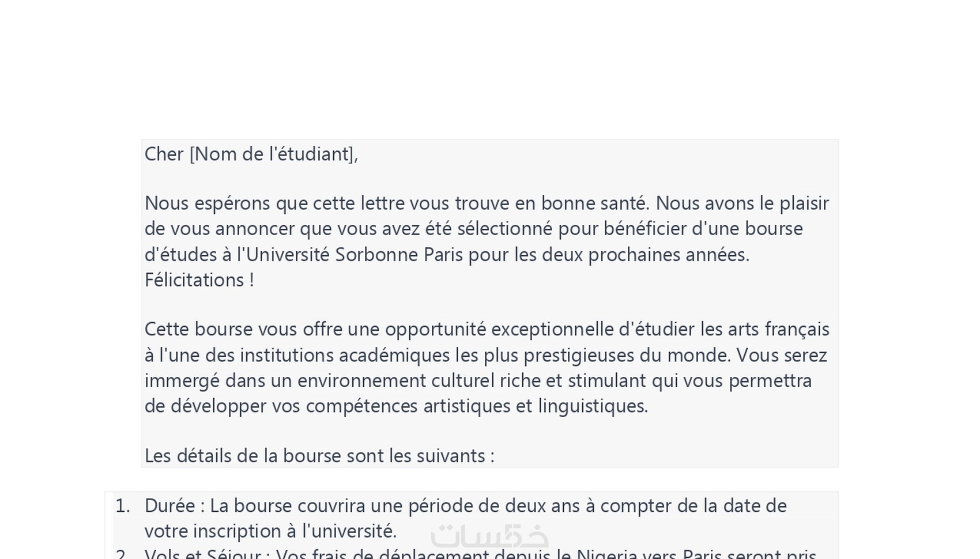Click the word "Cher" in the greeting
Image resolution: width=980 pixels, height=559 pixels.
[x=164, y=154]
